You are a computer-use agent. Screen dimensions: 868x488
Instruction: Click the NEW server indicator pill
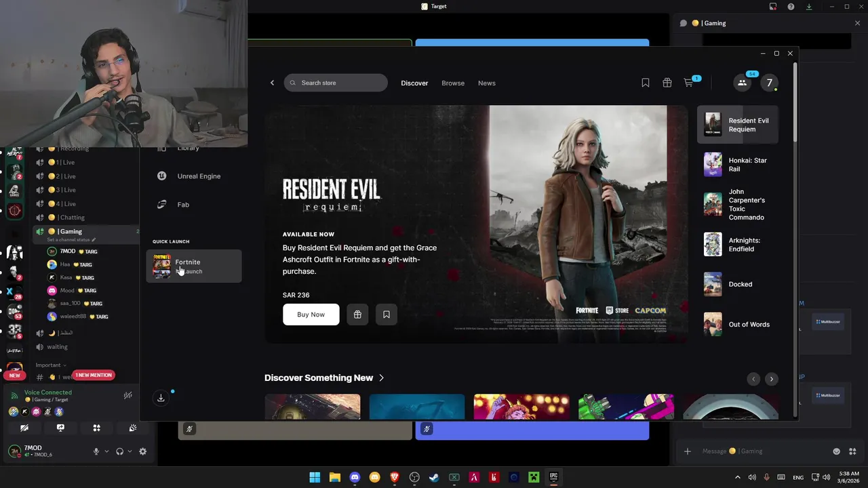tap(15, 375)
